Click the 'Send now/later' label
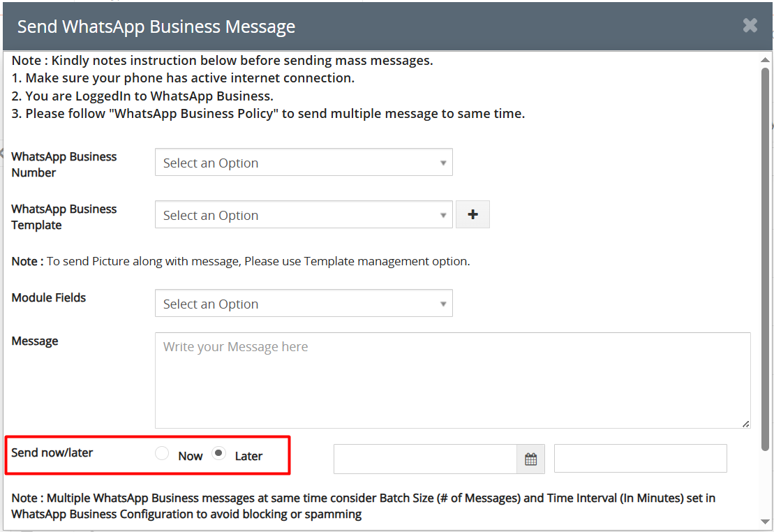This screenshot has width=774, height=532. tap(52, 452)
